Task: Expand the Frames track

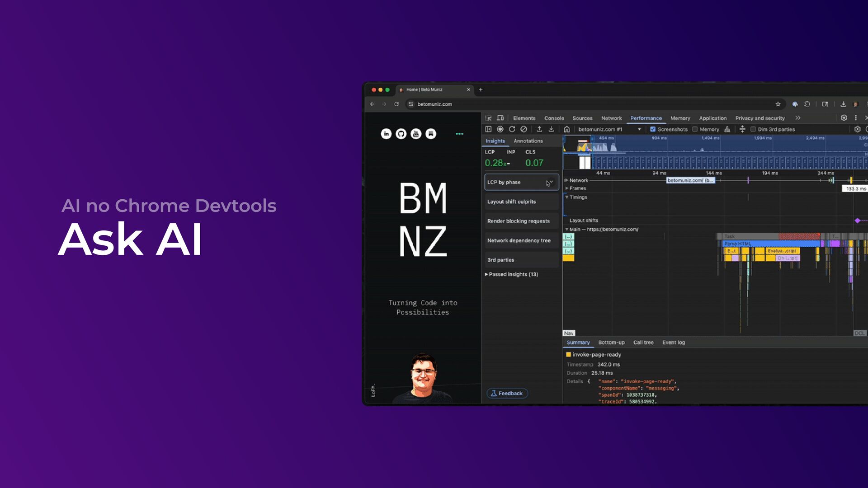Action: [566, 188]
